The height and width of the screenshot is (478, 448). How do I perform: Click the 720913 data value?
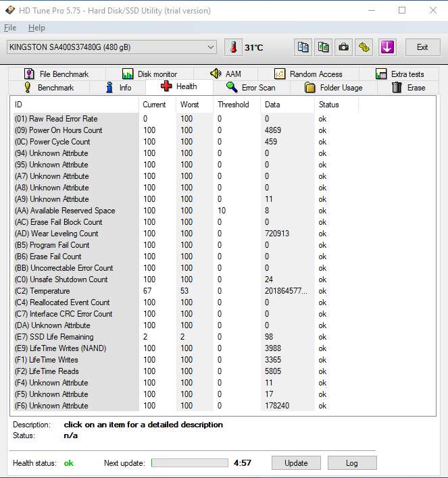[x=277, y=234]
